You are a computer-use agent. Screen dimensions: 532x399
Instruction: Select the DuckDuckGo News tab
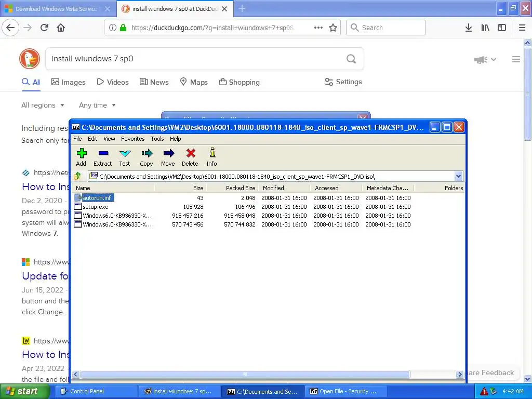pos(154,82)
